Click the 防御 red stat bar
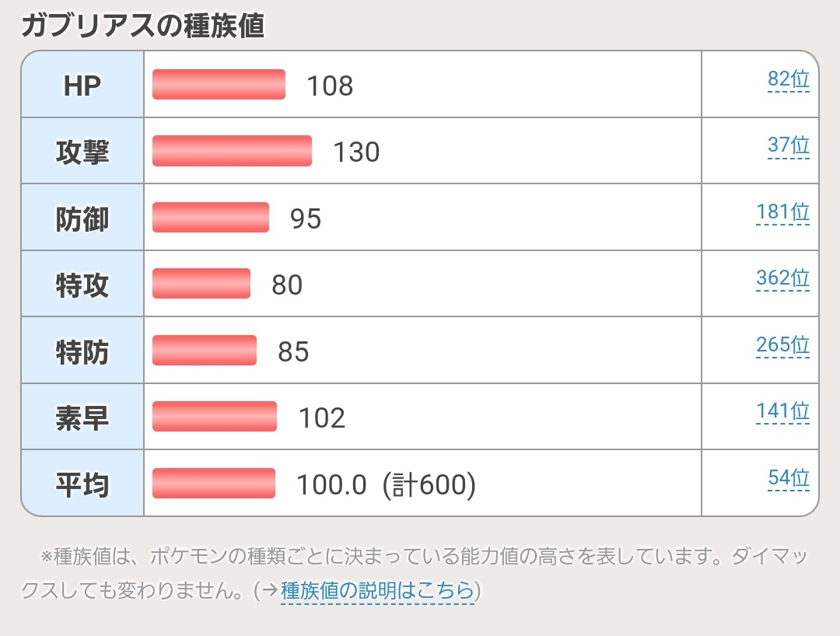 pyautogui.click(x=211, y=218)
